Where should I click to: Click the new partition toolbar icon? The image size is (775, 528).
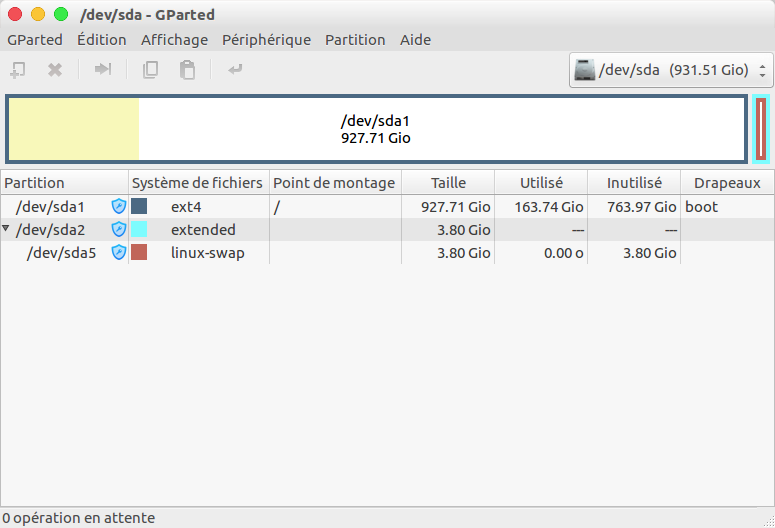(x=17, y=70)
